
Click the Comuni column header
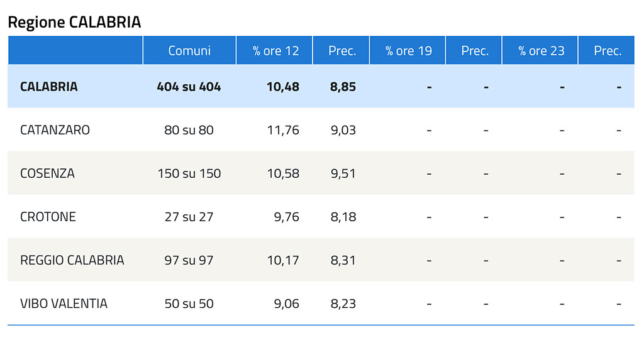click(189, 50)
